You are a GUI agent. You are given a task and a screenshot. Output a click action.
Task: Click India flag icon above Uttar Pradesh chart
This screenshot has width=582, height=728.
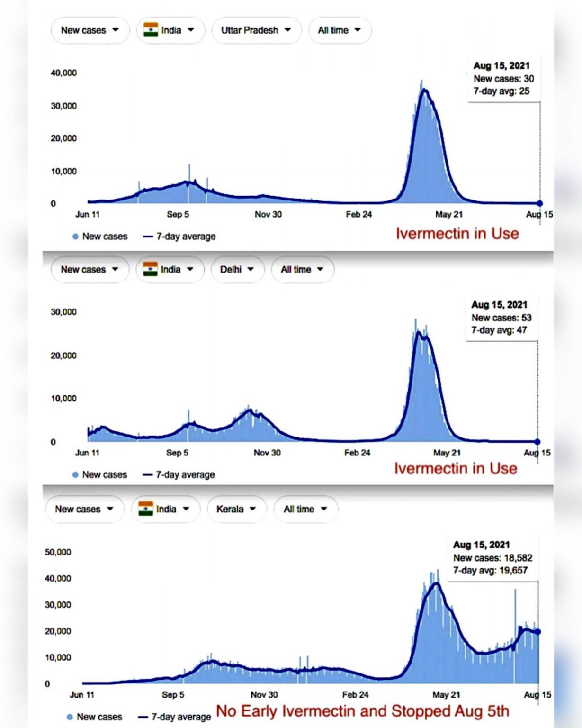click(151, 30)
